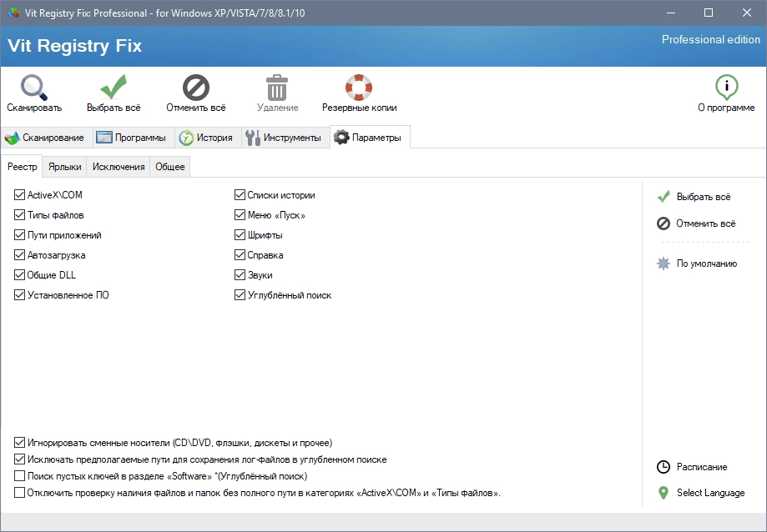Click the Отменить всё prohibition toolbar icon

(195, 88)
